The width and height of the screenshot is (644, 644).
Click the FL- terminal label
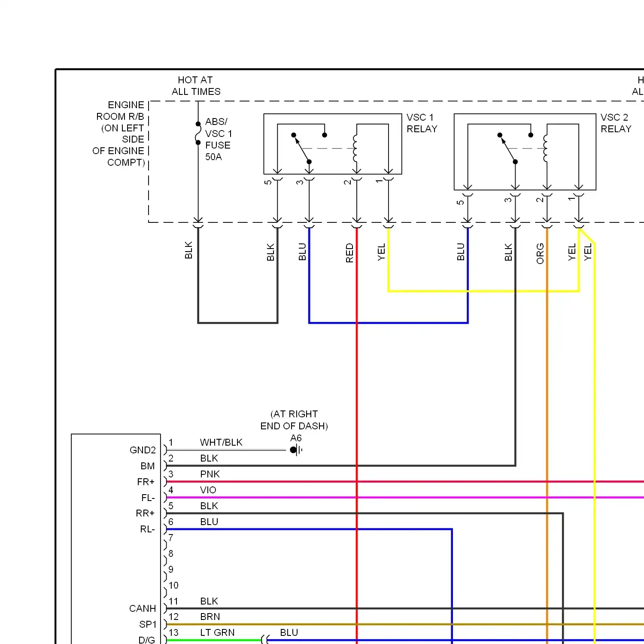148,498
